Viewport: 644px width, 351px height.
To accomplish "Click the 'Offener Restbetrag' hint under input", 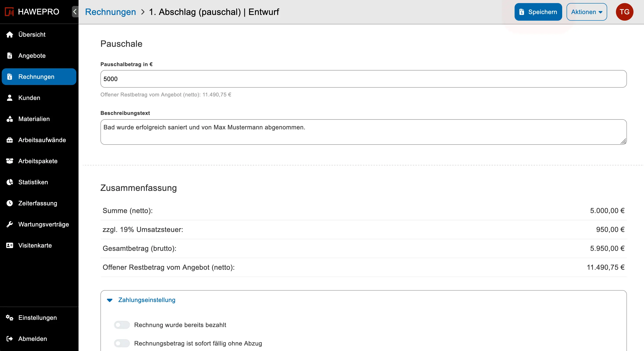I will (166, 95).
